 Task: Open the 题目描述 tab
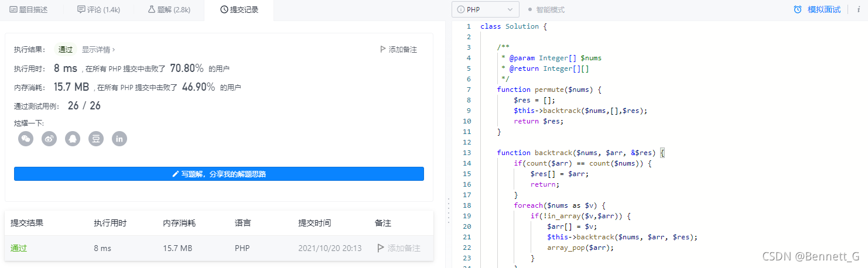coord(29,10)
